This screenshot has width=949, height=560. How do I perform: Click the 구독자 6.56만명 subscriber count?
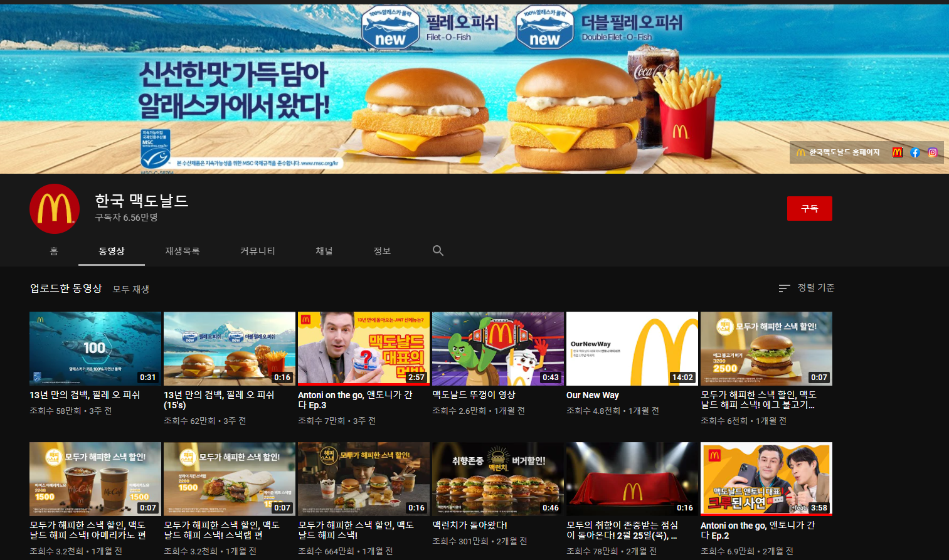click(x=126, y=218)
